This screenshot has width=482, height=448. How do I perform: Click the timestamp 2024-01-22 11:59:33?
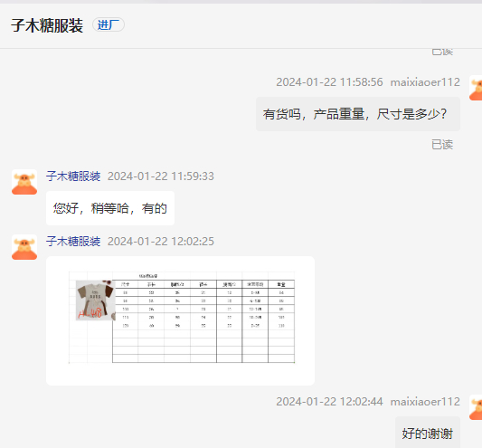point(161,176)
